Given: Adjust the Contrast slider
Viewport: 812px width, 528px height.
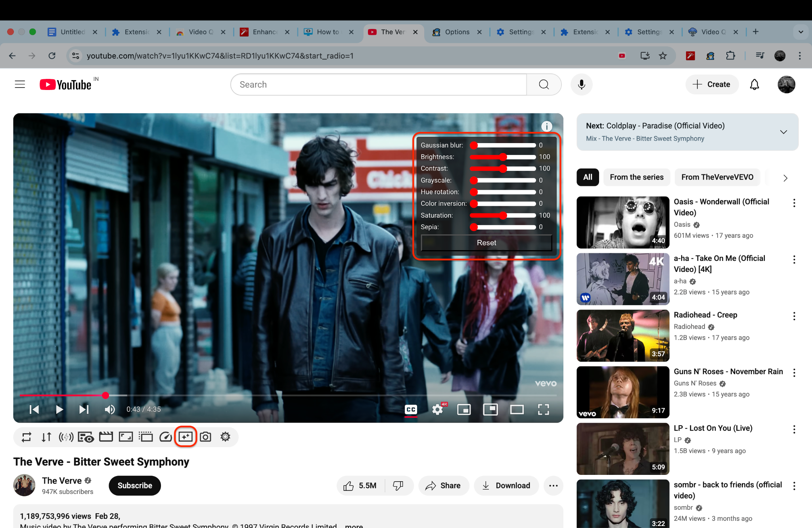Looking at the screenshot, I should (503, 168).
